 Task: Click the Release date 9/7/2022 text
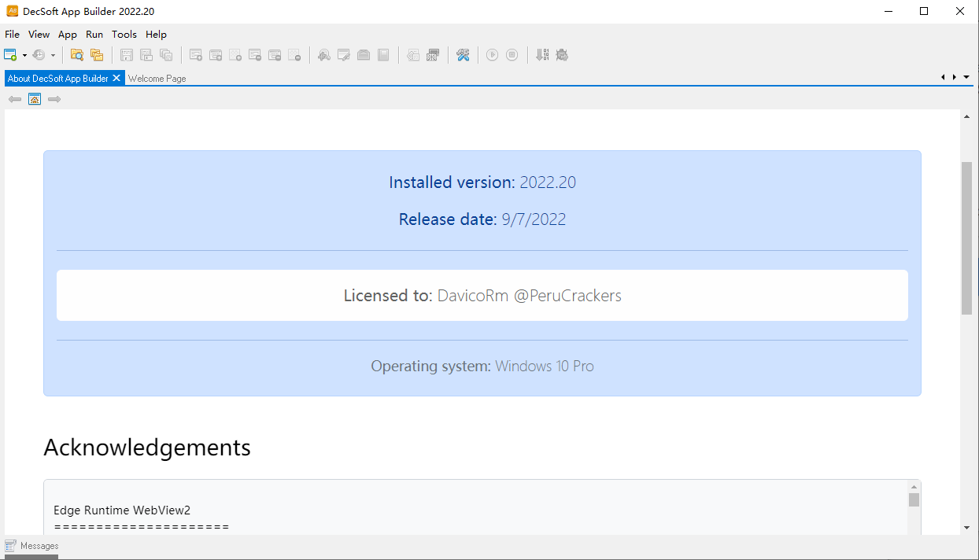click(482, 219)
